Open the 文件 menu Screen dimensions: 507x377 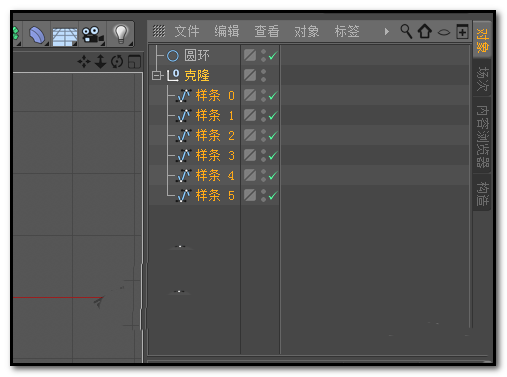[187, 31]
